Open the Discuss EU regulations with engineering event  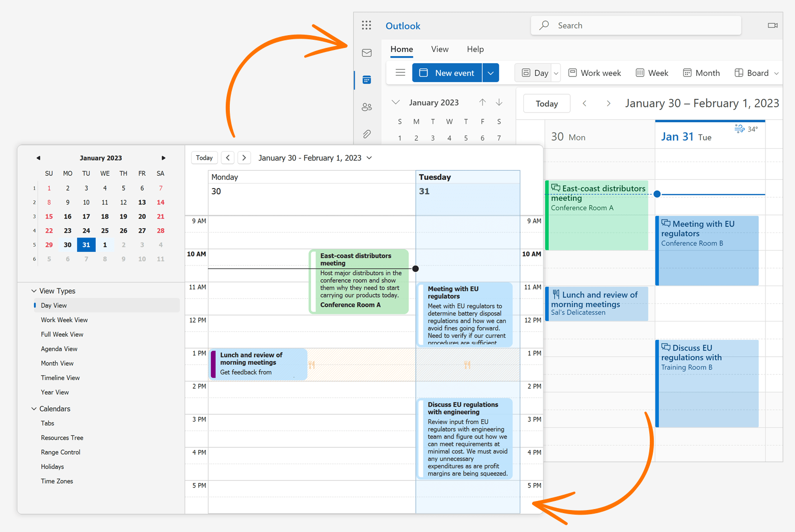coord(465,438)
